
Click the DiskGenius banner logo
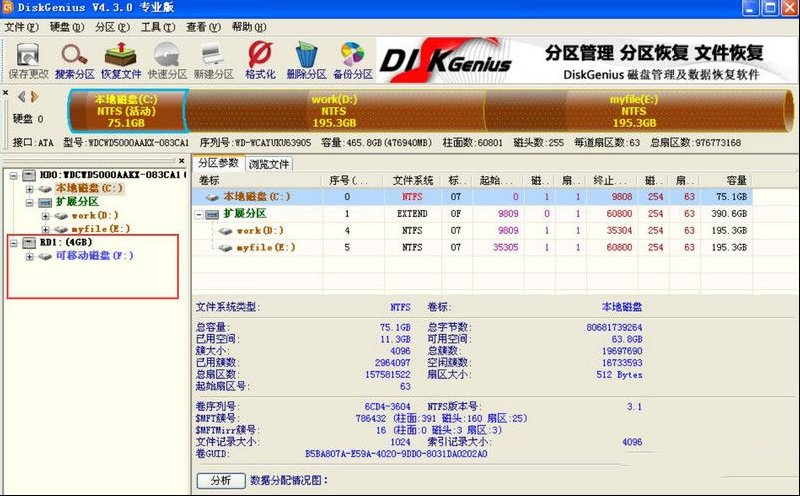445,61
